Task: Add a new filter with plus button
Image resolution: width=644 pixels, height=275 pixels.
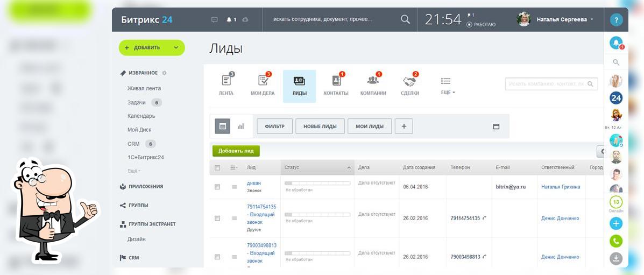Action: point(404,126)
